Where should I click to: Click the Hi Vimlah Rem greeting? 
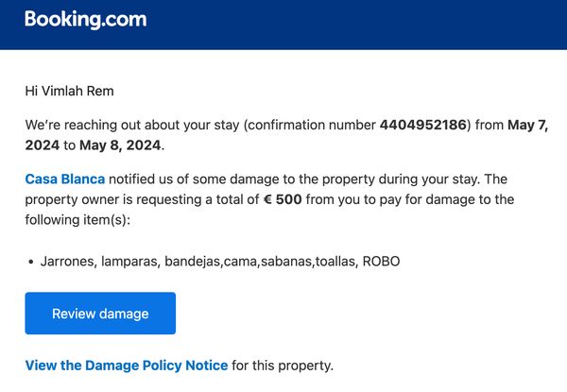(x=69, y=91)
